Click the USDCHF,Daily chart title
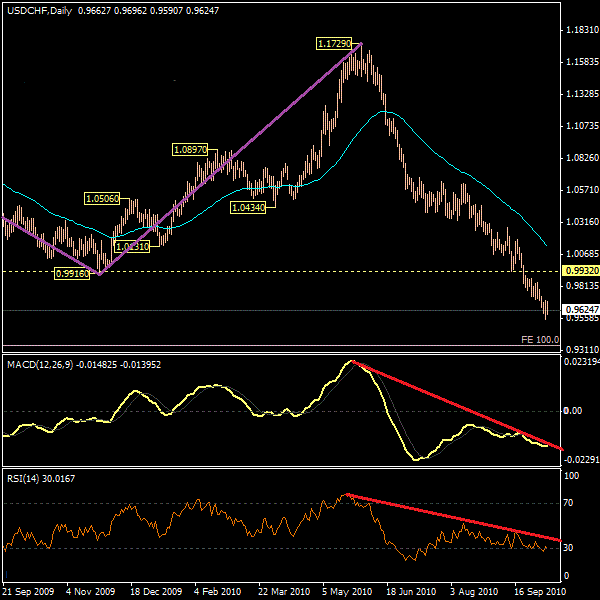 (38, 8)
